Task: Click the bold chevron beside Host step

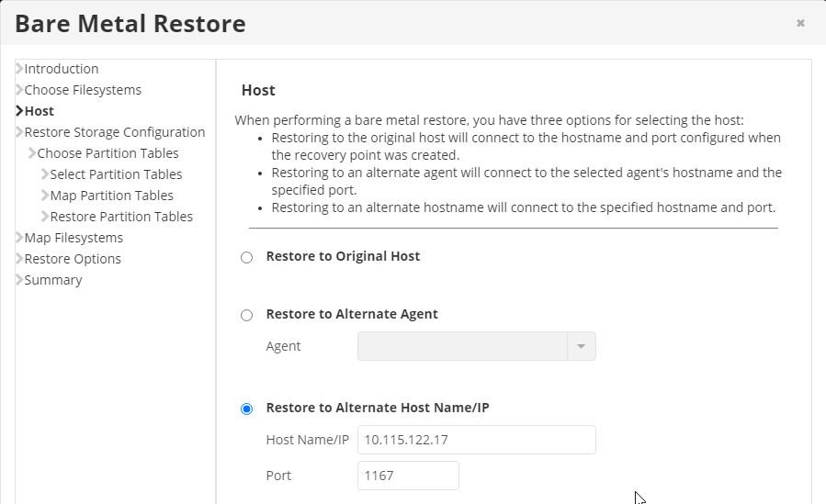Action: 19,111
